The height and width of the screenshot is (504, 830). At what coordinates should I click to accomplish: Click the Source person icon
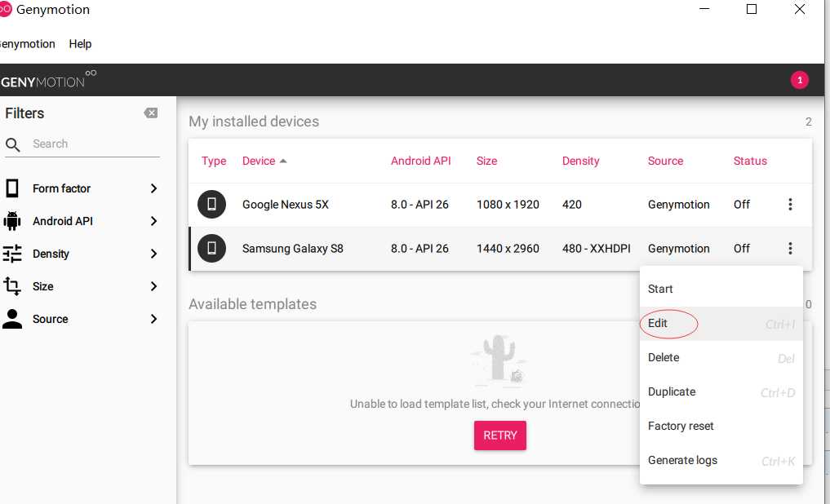coord(12,319)
